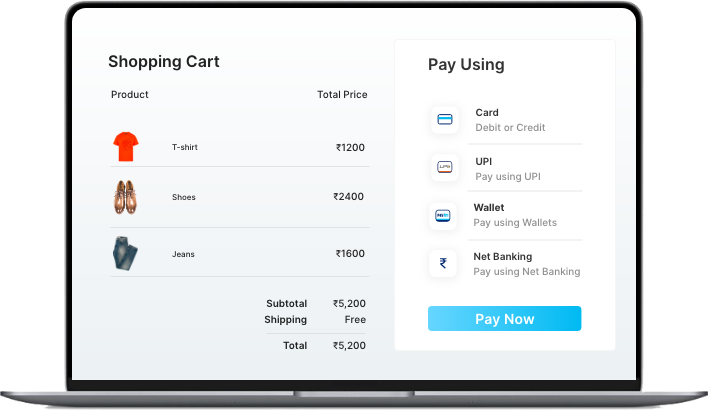Click the credit card payment icon
Viewport: 708px width, 410px height.
(445, 120)
